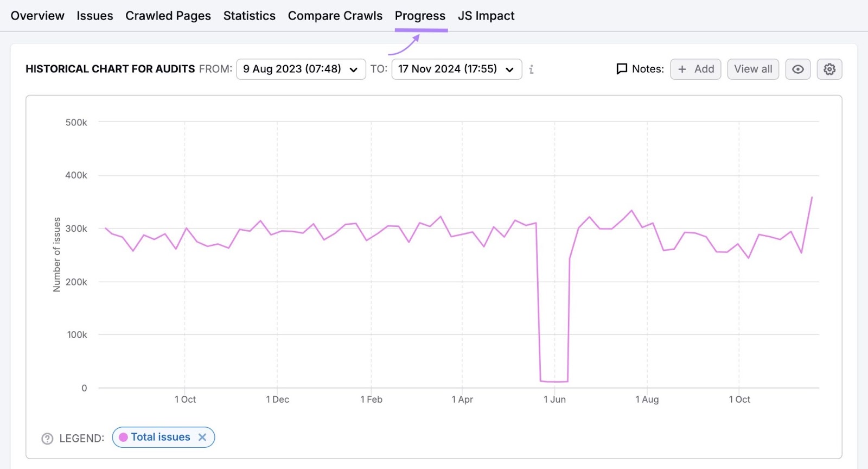Viewport: 868px width, 469px height.
Task: Click the '300k' y-axis label
Action: [76, 229]
